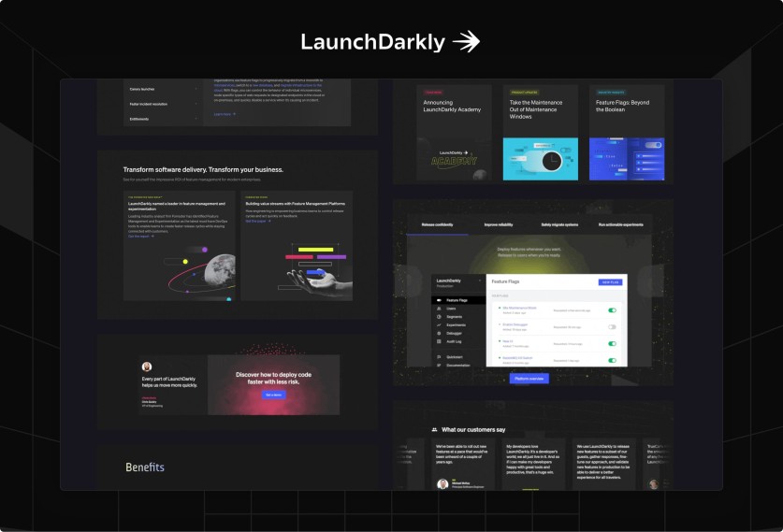This screenshot has width=783, height=532.
Task: Click the Documentation sidebar icon
Action: pyautogui.click(x=439, y=365)
